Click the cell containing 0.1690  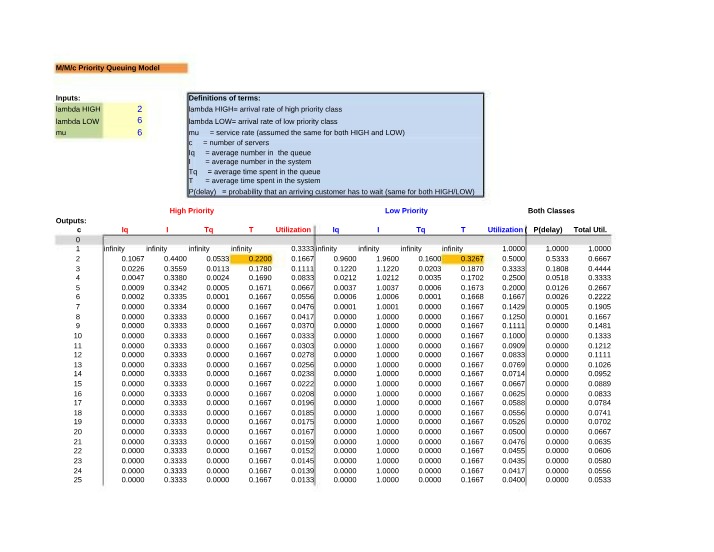[x=260, y=277]
